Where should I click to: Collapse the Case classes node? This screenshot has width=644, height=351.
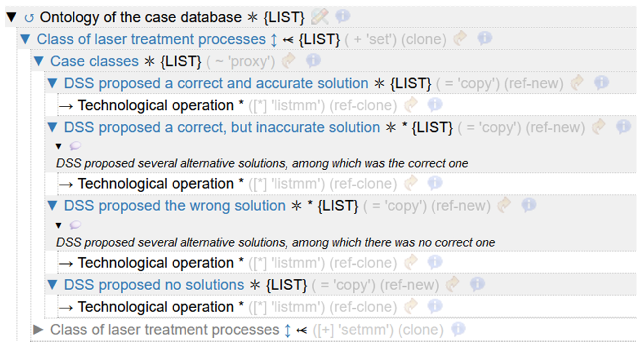(39, 61)
